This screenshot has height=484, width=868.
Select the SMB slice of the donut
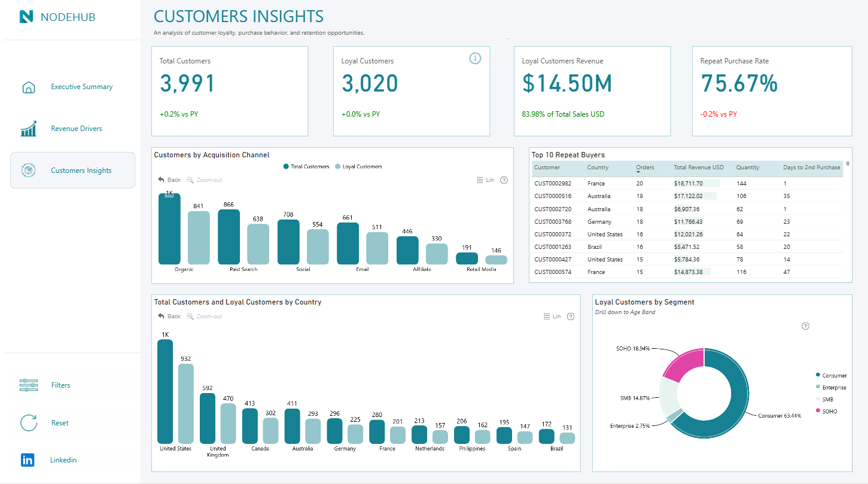(x=669, y=395)
